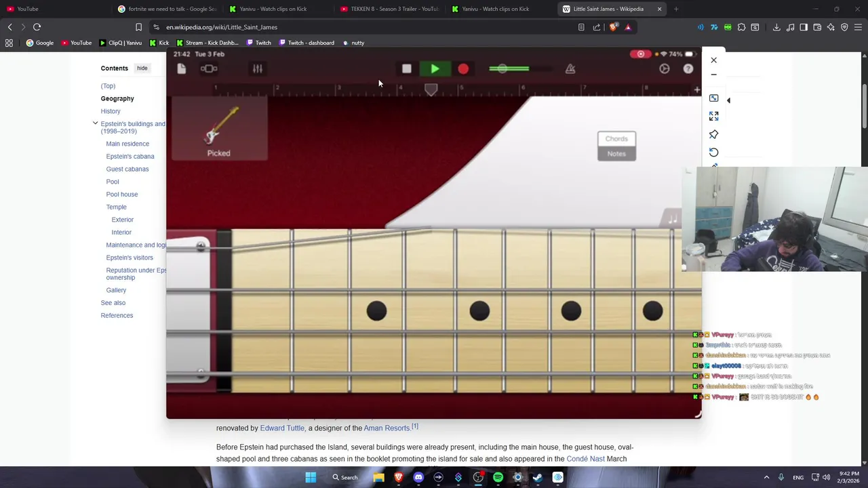The image size is (868, 488).
Task: Open the Aman Resorts link
Action: [x=387, y=428]
